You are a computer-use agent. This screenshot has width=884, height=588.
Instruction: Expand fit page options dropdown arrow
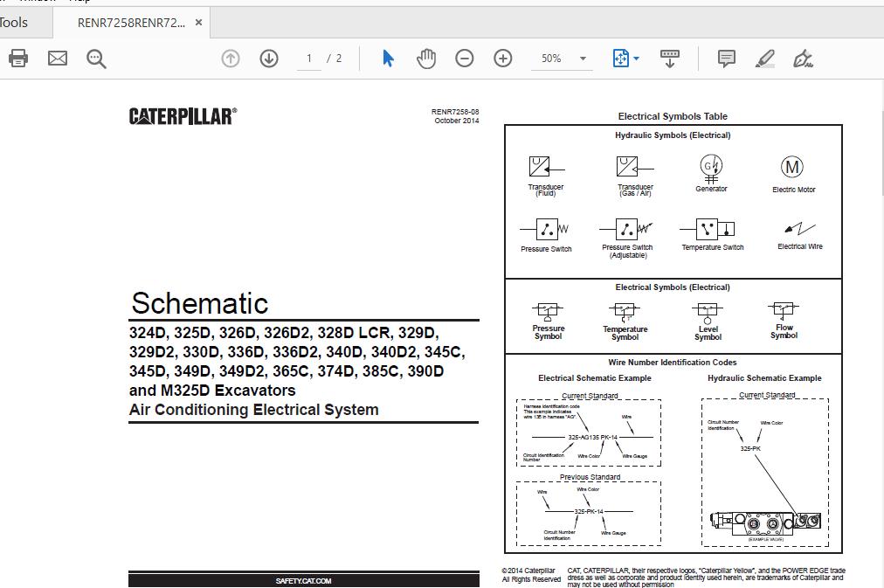[x=637, y=58]
